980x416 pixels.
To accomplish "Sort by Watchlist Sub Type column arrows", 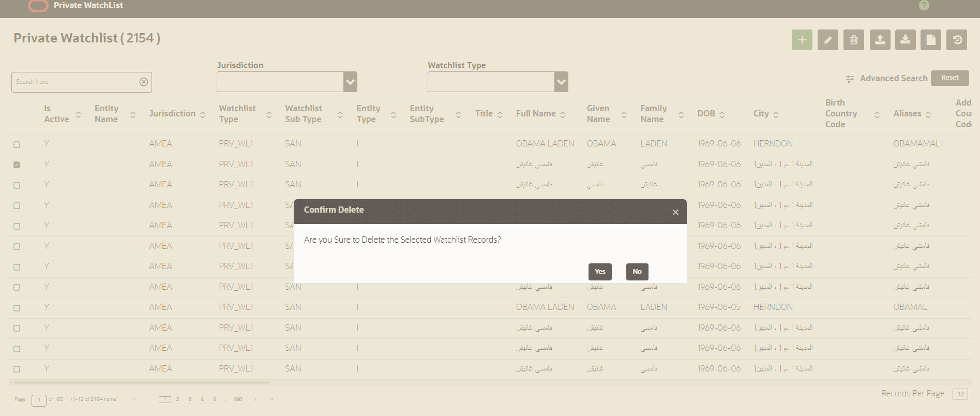I will tap(340, 114).
